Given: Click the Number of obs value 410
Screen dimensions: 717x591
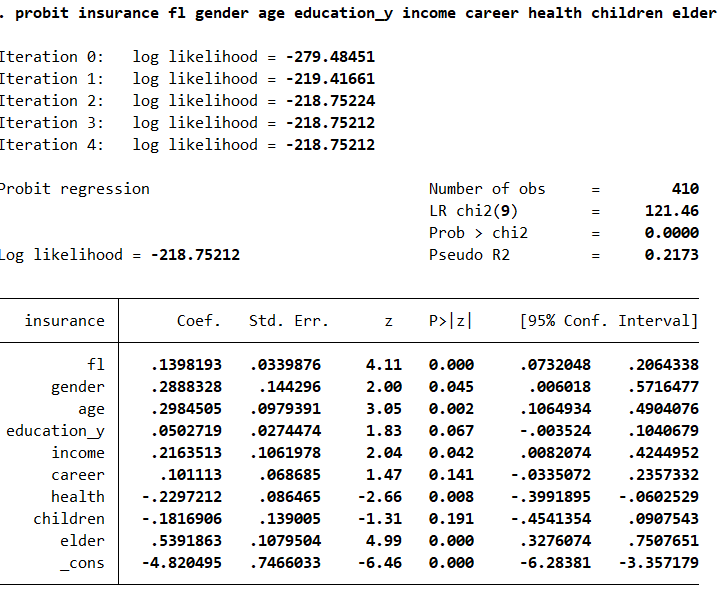Looking at the screenshot, I should click(x=684, y=189).
